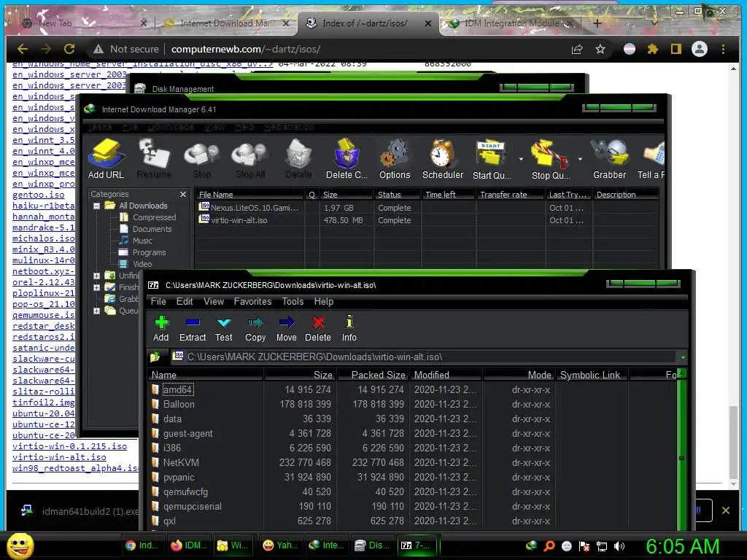Click the Add button in 7-Zip toolbar

[161, 329]
